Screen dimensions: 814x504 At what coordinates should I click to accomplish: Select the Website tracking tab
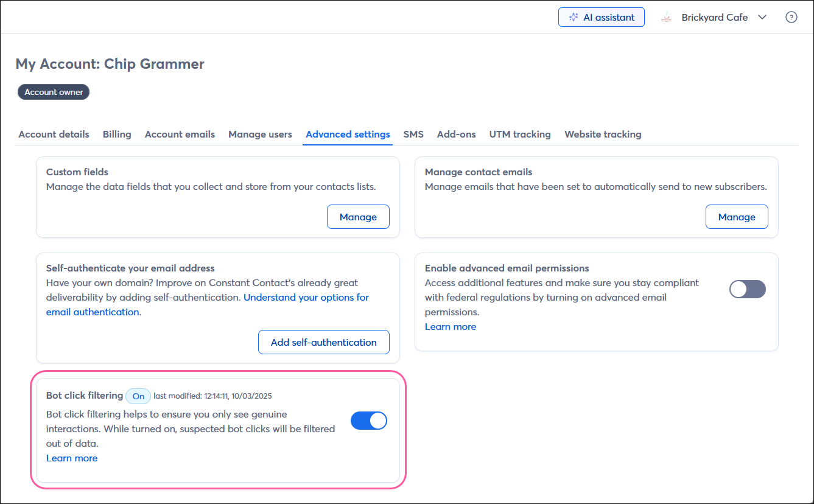[x=603, y=135]
